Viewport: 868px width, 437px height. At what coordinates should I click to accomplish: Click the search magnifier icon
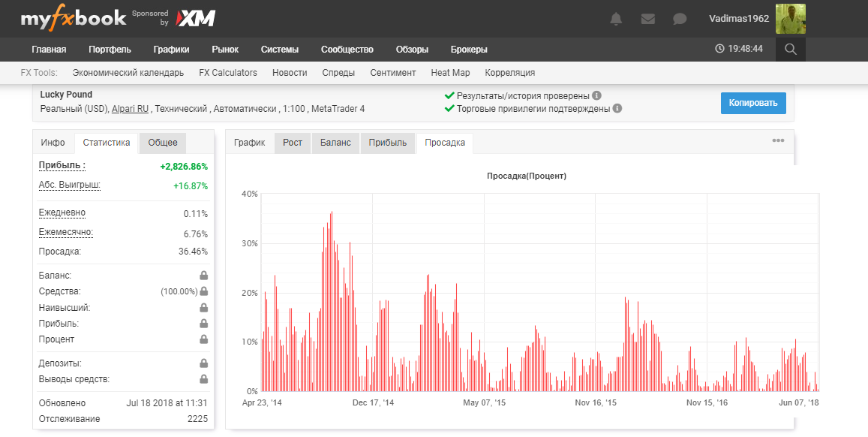pos(791,50)
